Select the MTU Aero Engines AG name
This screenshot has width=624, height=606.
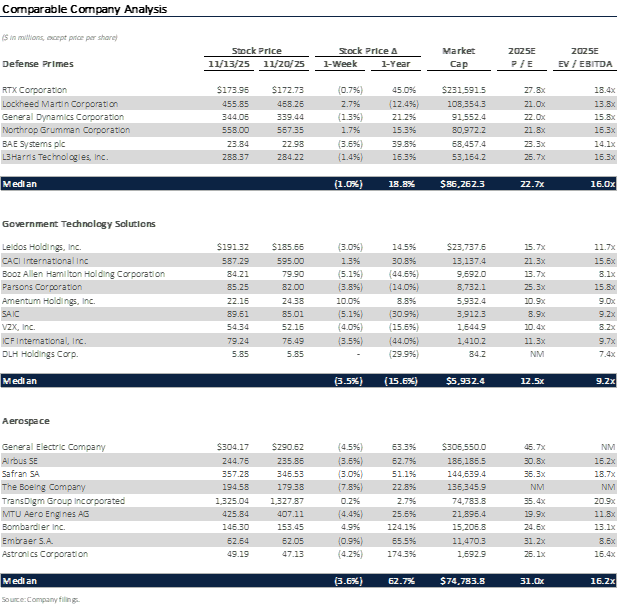(x=48, y=514)
